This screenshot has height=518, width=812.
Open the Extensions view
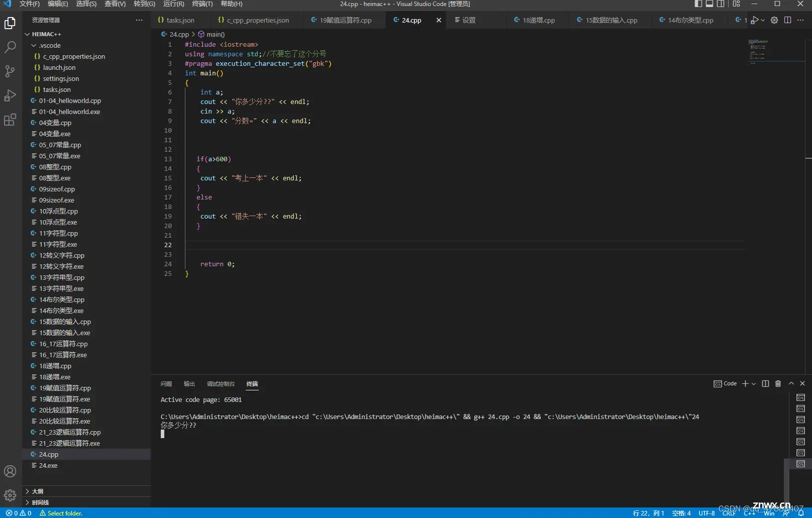pyautogui.click(x=10, y=120)
